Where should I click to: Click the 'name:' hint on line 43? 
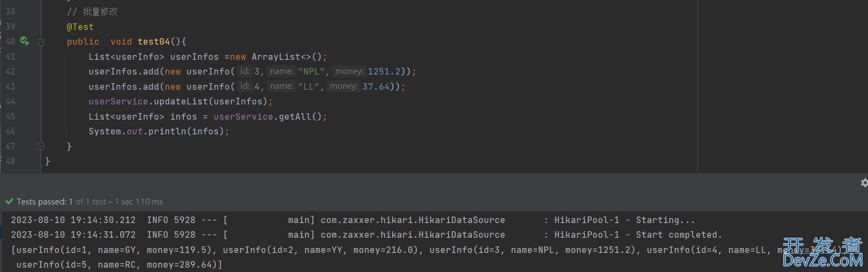click(x=282, y=86)
